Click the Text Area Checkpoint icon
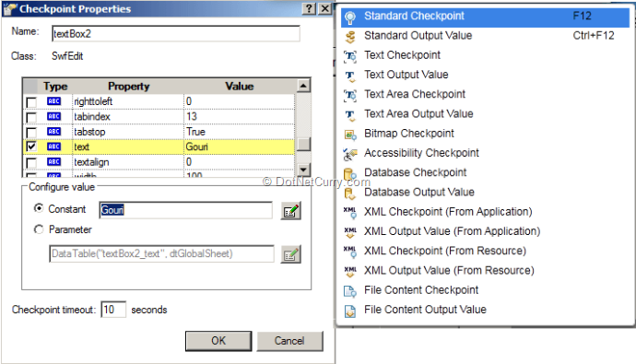The image size is (636, 364). coord(349,95)
